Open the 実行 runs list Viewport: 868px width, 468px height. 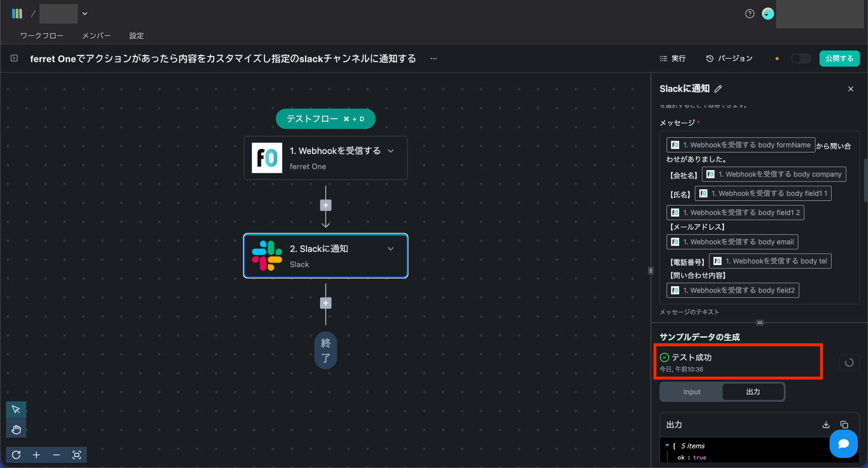click(x=673, y=59)
